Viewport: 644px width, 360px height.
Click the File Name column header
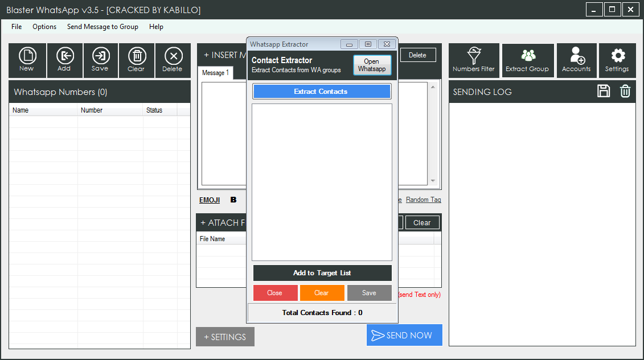click(221, 239)
